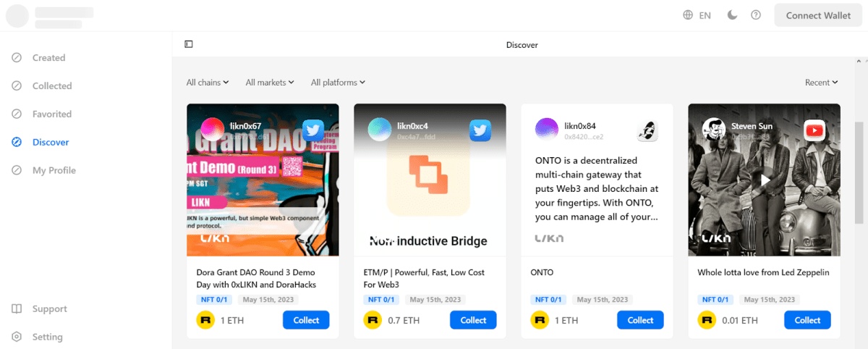Viewport: 868px width, 349px height.
Task: Click the Twitter icon on Dora Grant card
Action: pos(313,130)
